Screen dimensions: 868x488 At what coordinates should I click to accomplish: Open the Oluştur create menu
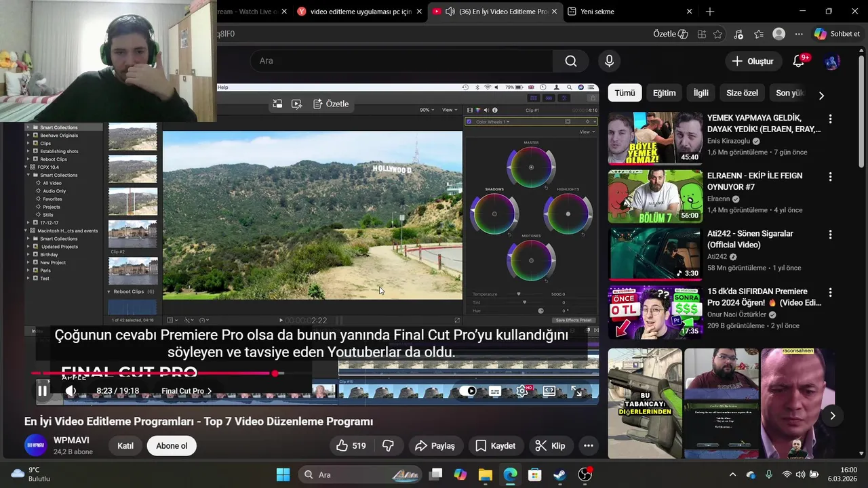(x=752, y=61)
